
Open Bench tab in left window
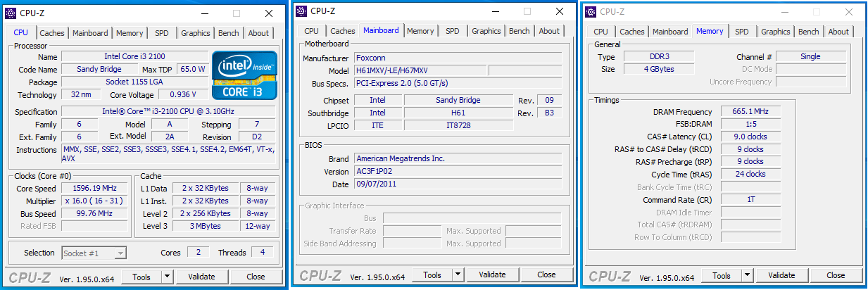click(229, 33)
